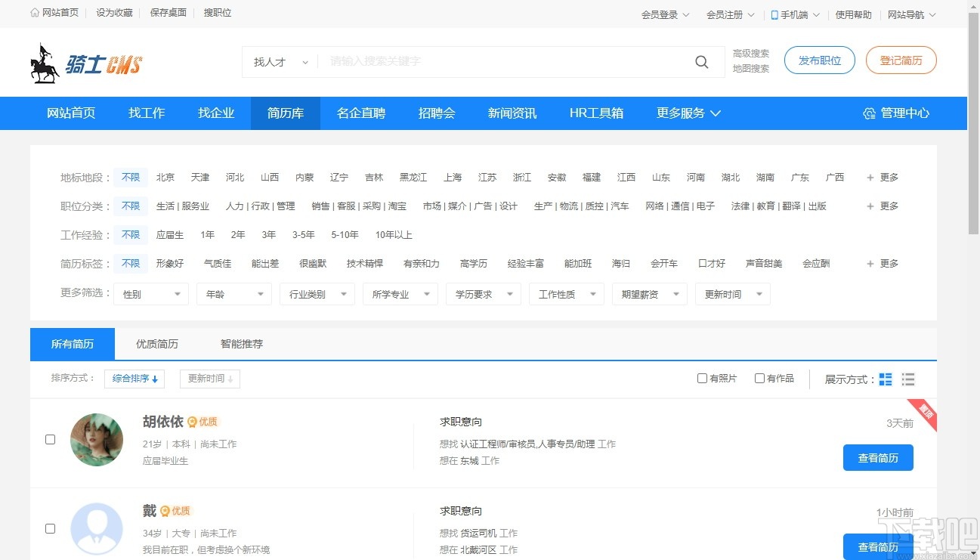Screen dimensions: 980x560
Task: Switch to the 优质简历 tab
Action: [156, 343]
